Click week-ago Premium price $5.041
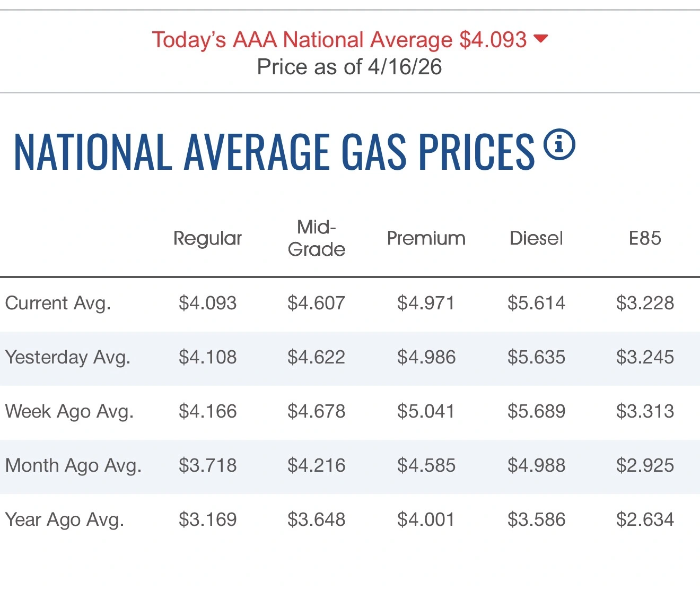Screen dimensions: 700x589 pos(426,411)
